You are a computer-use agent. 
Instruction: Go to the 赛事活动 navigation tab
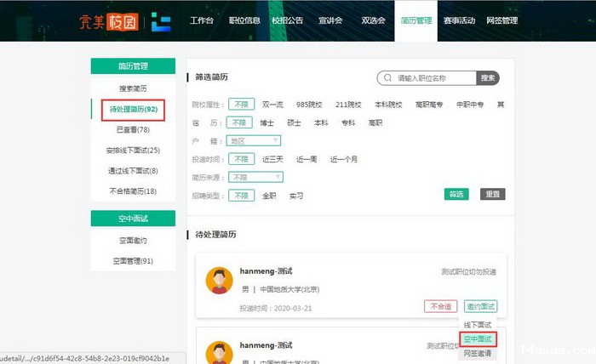(459, 20)
